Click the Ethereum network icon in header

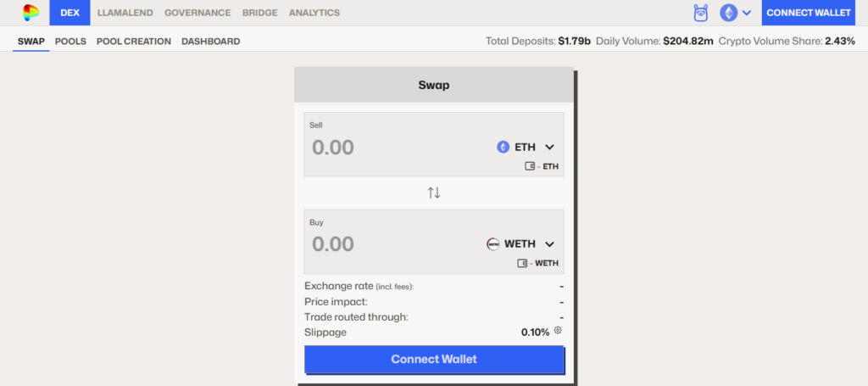click(x=728, y=13)
